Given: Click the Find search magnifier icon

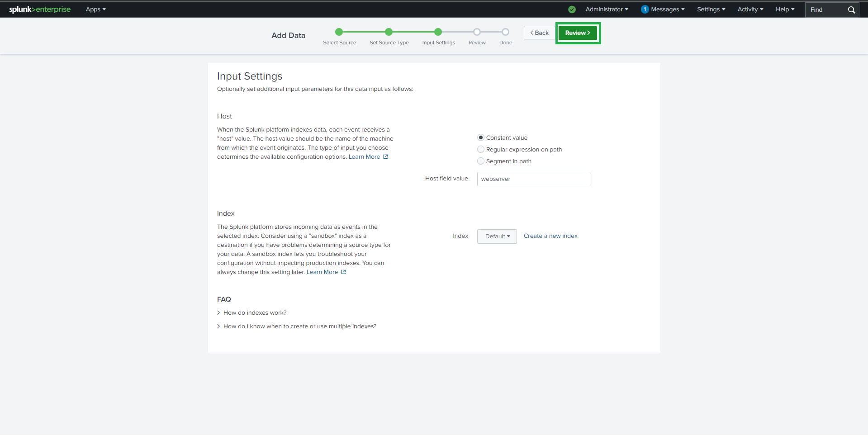Looking at the screenshot, I should tap(851, 9).
